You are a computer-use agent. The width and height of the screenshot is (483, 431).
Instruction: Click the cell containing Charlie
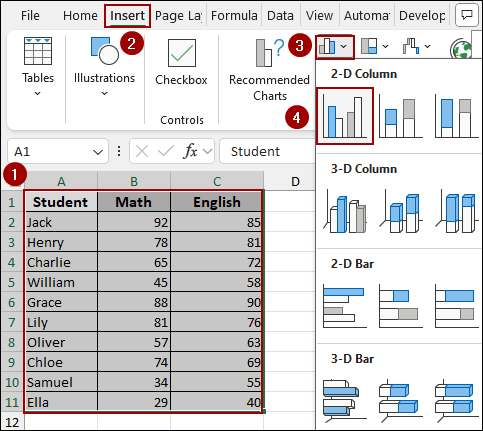[61, 262]
